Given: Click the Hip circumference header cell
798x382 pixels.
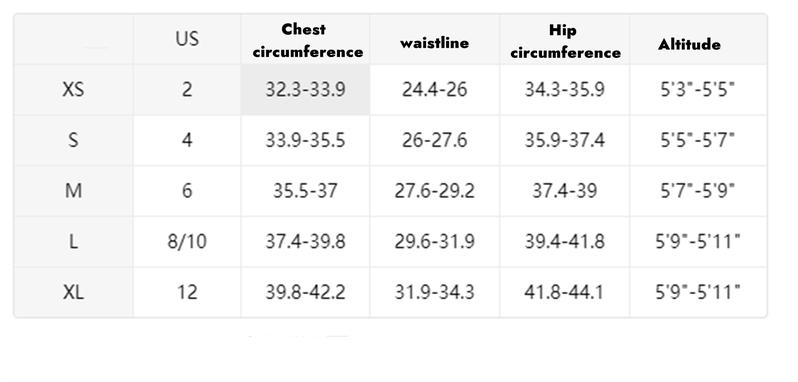Looking at the screenshot, I should [x=565, y=40].
